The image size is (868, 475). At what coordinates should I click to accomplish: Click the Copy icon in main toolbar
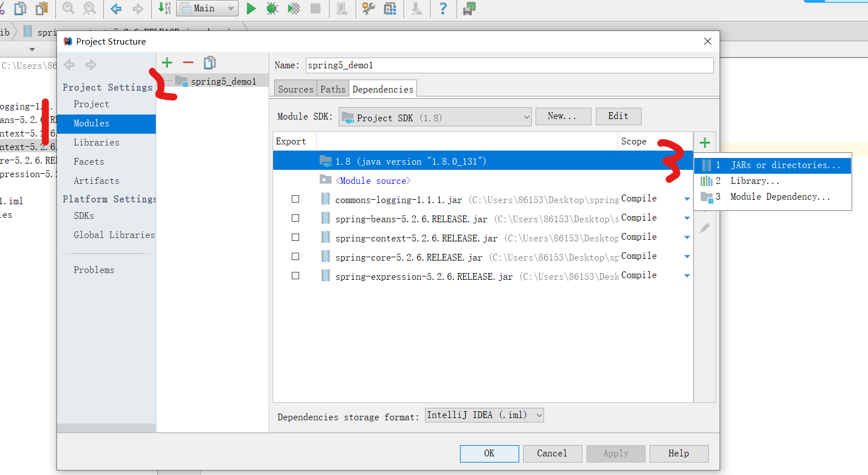20,8
